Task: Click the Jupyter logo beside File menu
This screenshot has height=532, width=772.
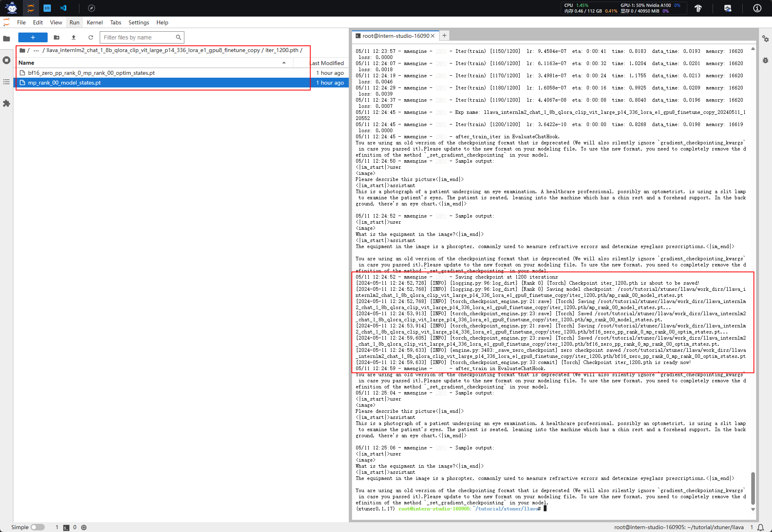Action: click(x=7, y=22)
